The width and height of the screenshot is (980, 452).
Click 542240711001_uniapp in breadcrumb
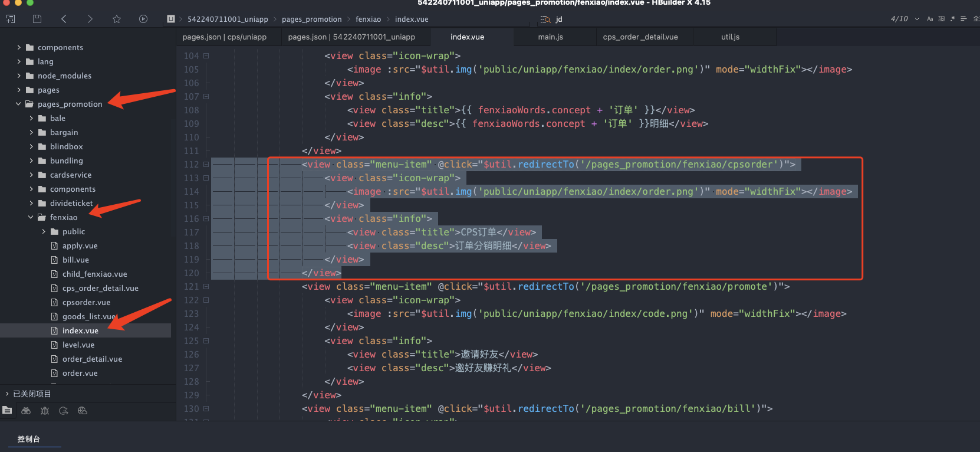228,19
